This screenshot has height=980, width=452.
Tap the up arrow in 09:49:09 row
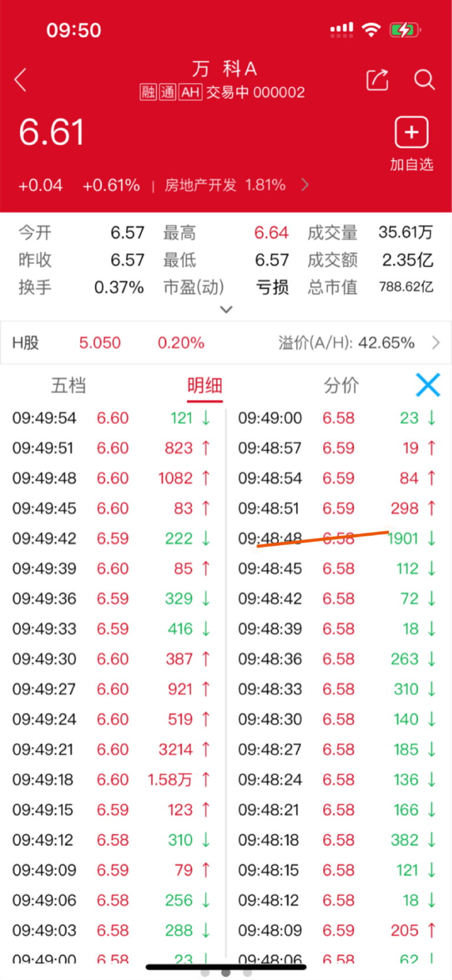click(205, 870)
